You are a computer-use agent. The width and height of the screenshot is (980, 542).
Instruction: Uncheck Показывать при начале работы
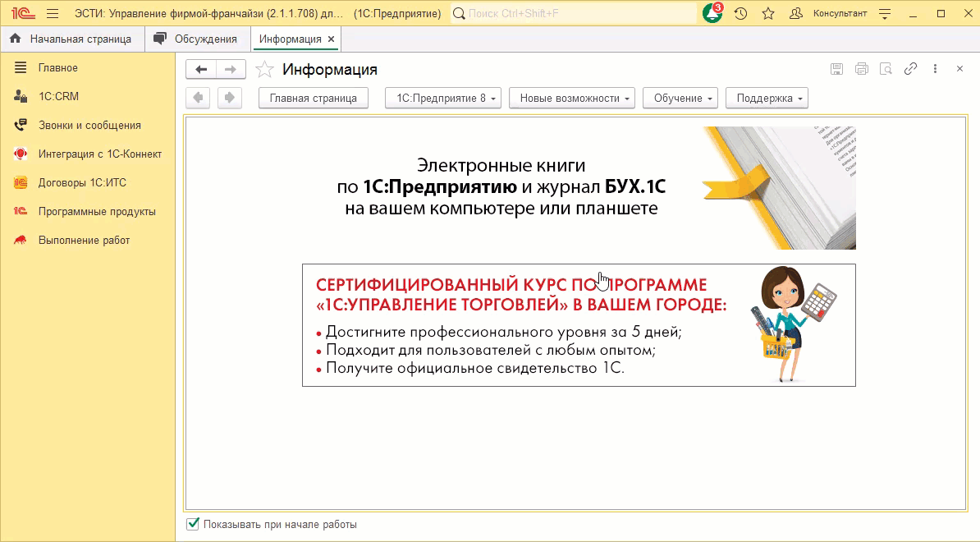point(192,523)
